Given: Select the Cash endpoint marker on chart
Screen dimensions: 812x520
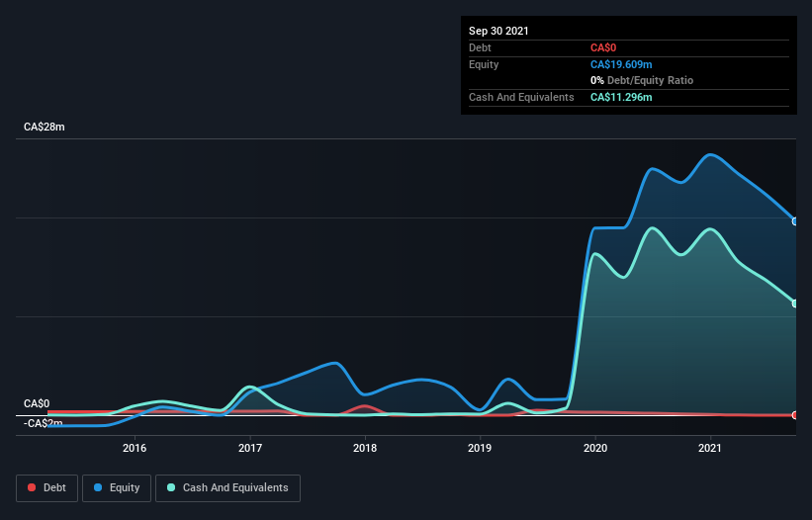Looking at the screenshot, I should point(795,303).
